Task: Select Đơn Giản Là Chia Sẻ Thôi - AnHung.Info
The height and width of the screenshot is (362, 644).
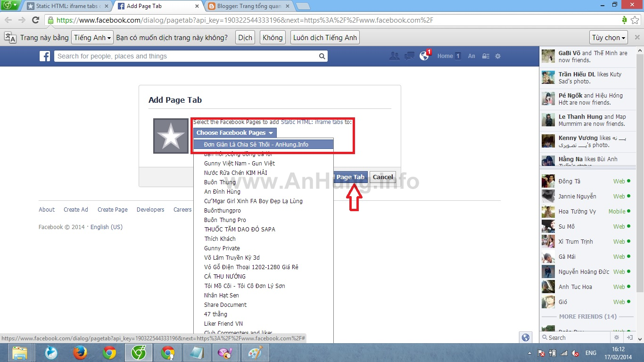Action: [264, 144]
